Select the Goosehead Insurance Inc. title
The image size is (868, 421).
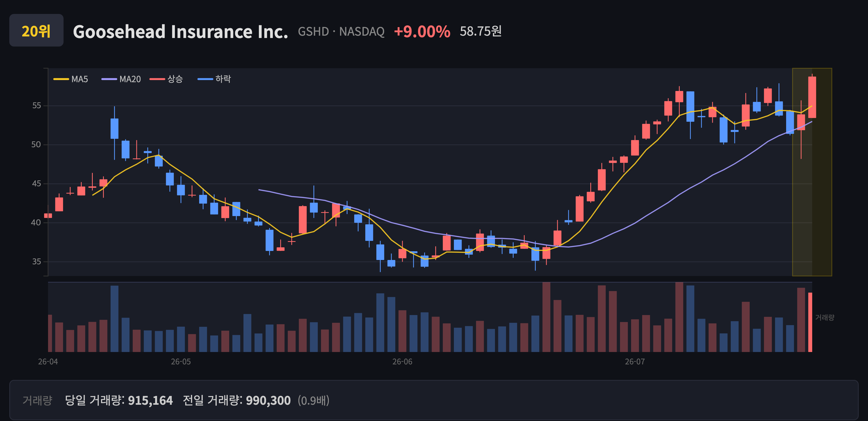[181, 31]
